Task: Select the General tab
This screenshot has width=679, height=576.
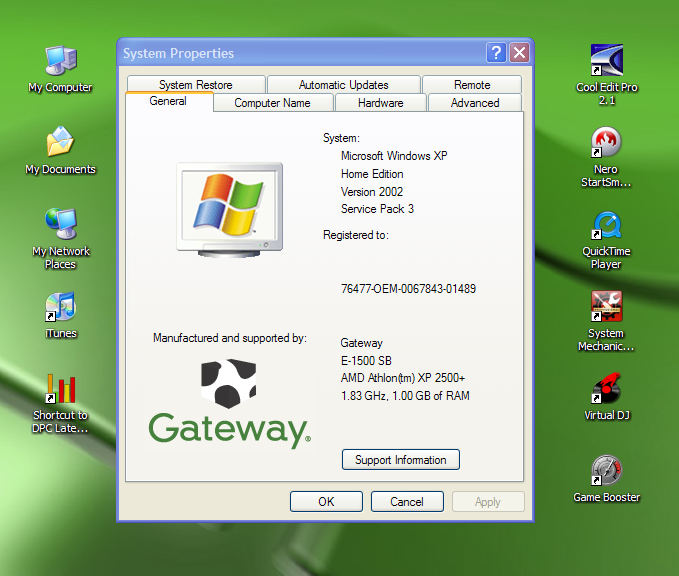Action: coord(168,101)
